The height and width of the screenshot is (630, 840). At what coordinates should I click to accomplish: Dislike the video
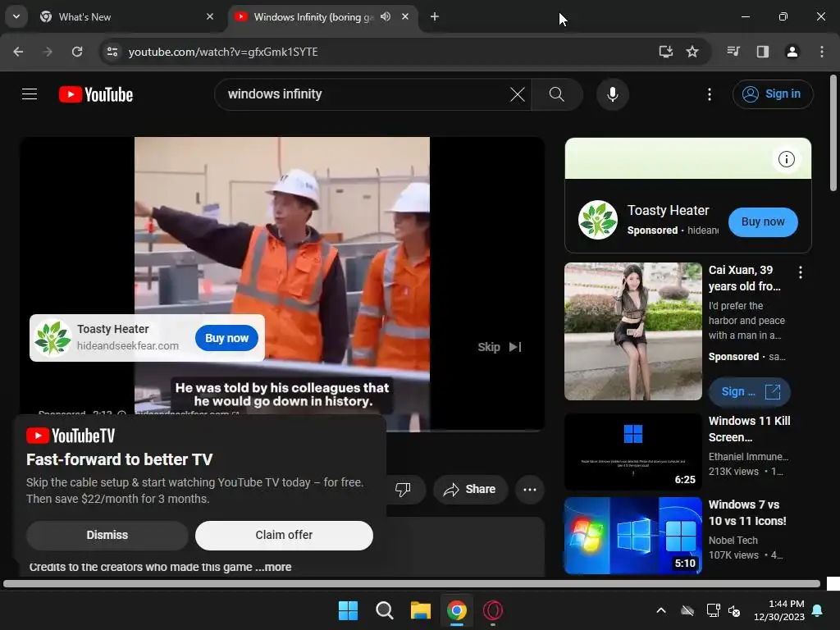coord(403,489)
